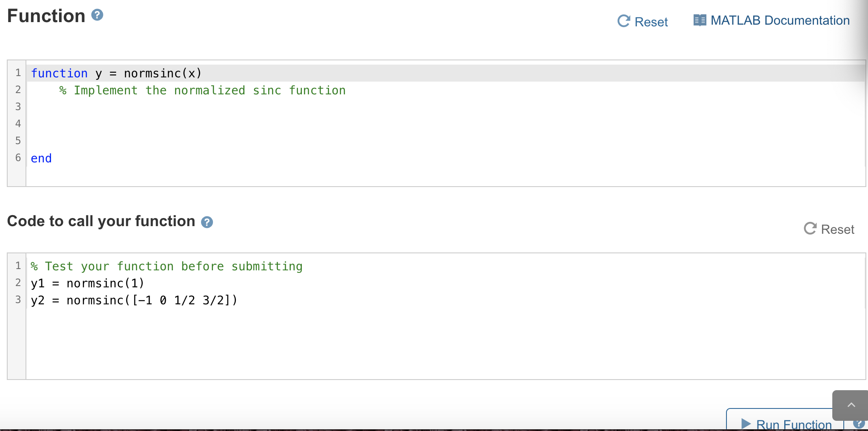This screenshot has height=431, width=868.
Task: Reset the function editor code
Action: tap(642, 21)
